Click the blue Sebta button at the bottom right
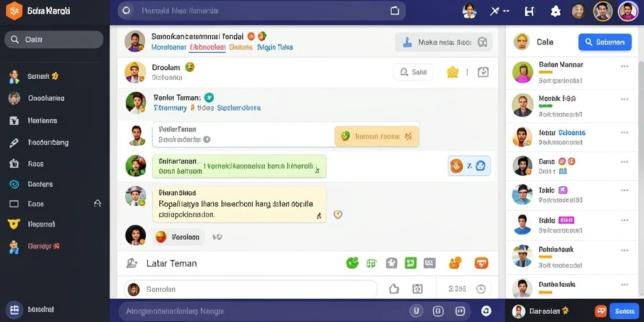644x322 pixels. 625,311
